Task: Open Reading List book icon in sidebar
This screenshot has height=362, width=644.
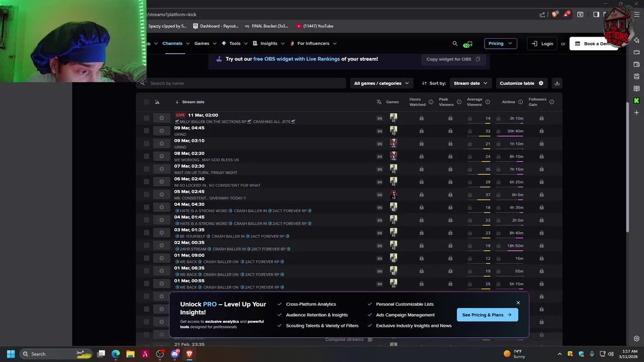Action: pos(636,88)
